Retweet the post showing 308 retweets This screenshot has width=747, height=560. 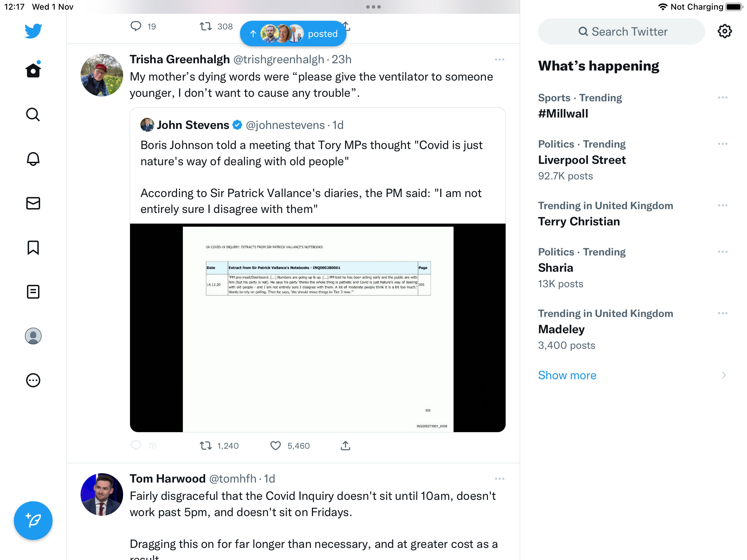coord(206,26)
